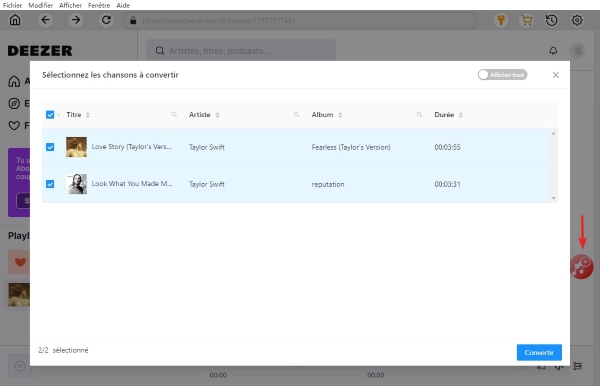The image size is (600, 386).
Task: Click the Look What You Made cover thumbnail
Action: (76, 184)
